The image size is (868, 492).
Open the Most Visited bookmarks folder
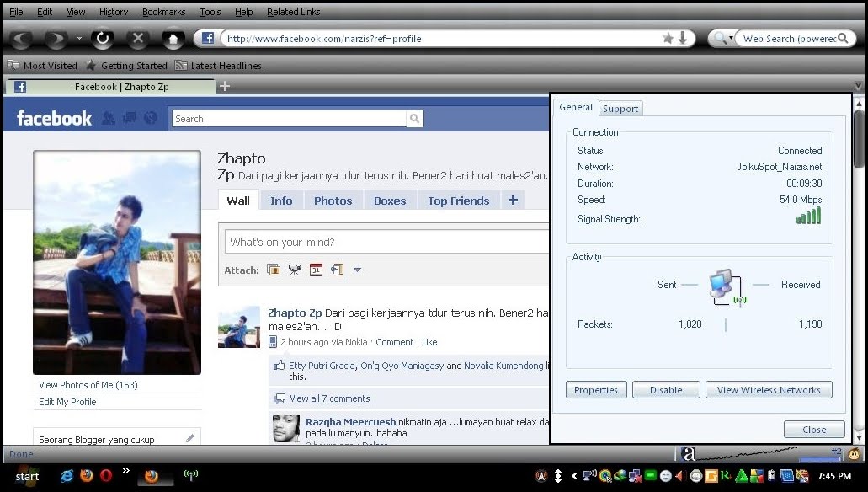pyautogui.click(x=42, y=66)
